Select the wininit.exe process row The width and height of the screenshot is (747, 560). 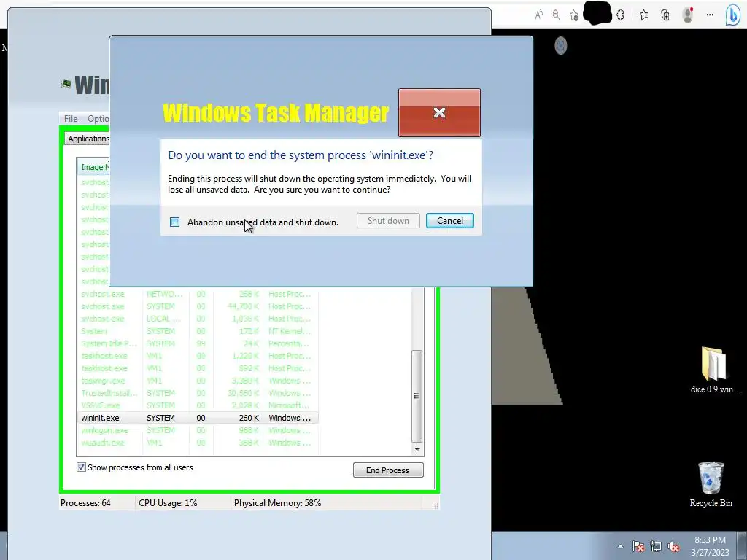197,418
